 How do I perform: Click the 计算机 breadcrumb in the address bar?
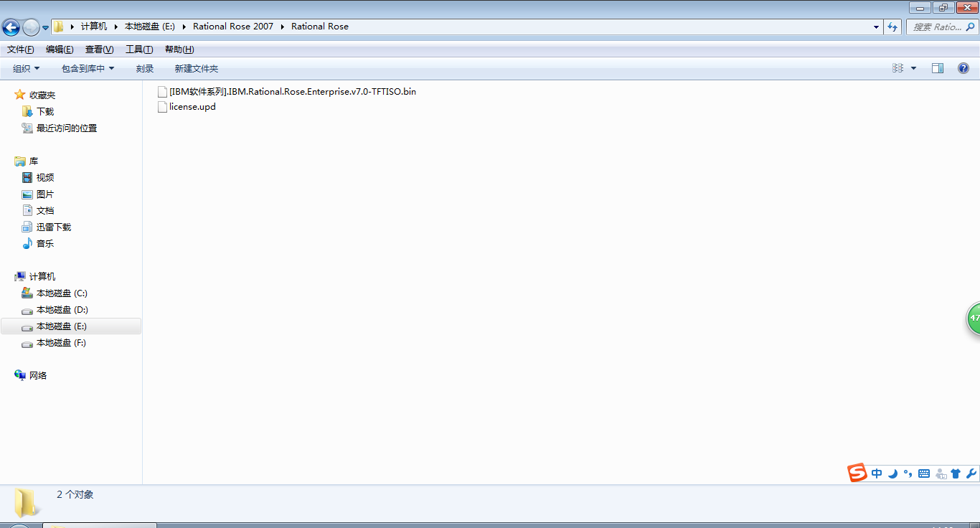click(x=93, y=27)
